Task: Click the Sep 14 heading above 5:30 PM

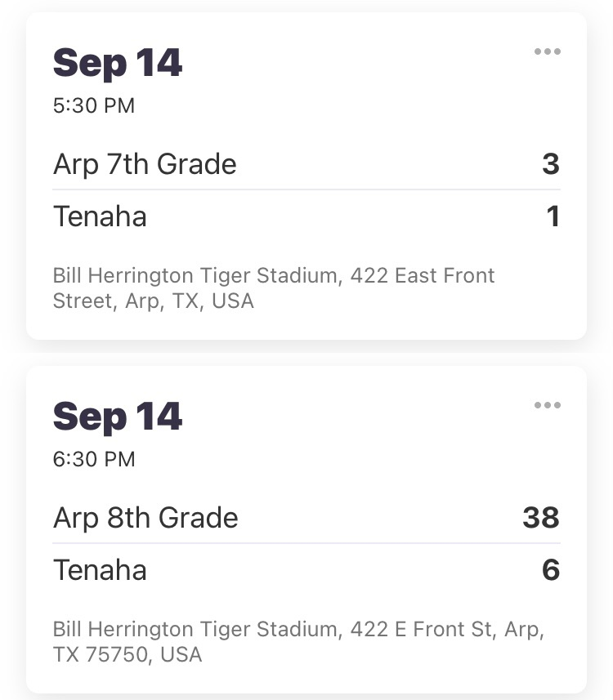Action: [118, 63]
